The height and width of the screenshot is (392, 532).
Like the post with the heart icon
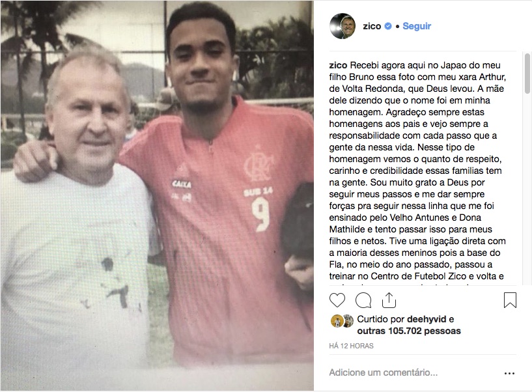(337, 300)
